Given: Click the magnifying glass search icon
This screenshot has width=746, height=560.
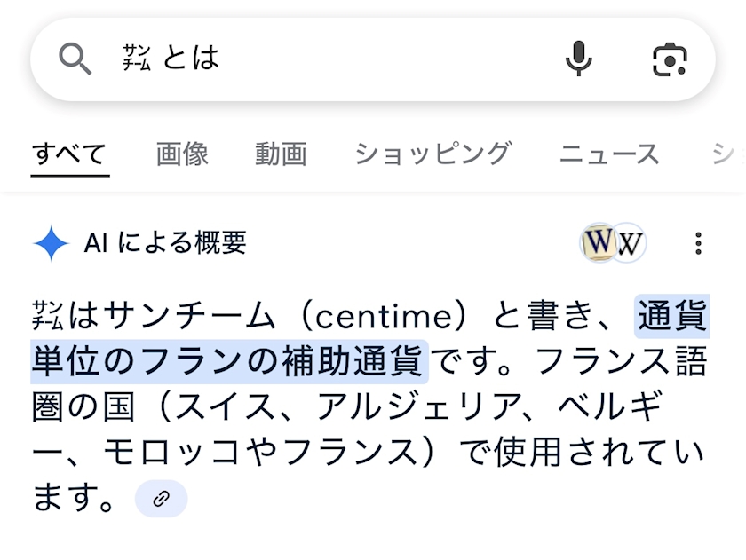Looking at the screenshot, I should click(75, 59).
